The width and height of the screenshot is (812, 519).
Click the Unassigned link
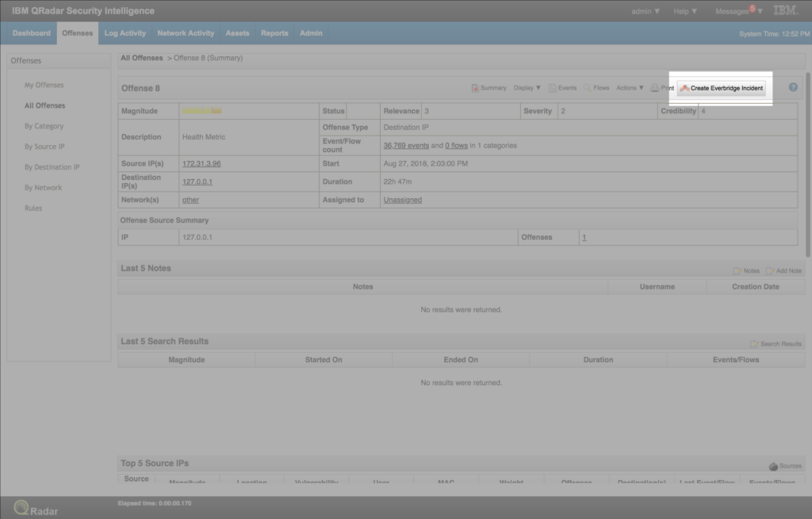pyautogui.click(x=402, y=200)
